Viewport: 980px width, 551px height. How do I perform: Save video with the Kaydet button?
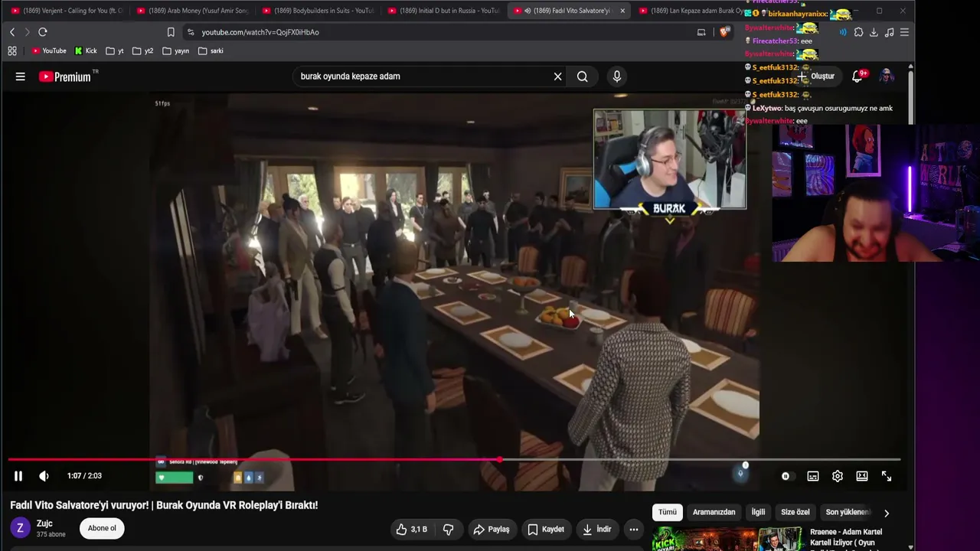click(546, 529)
